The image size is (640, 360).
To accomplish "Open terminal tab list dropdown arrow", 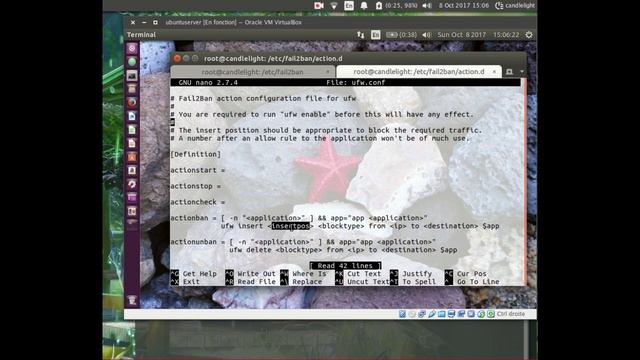I will [522, 72].
